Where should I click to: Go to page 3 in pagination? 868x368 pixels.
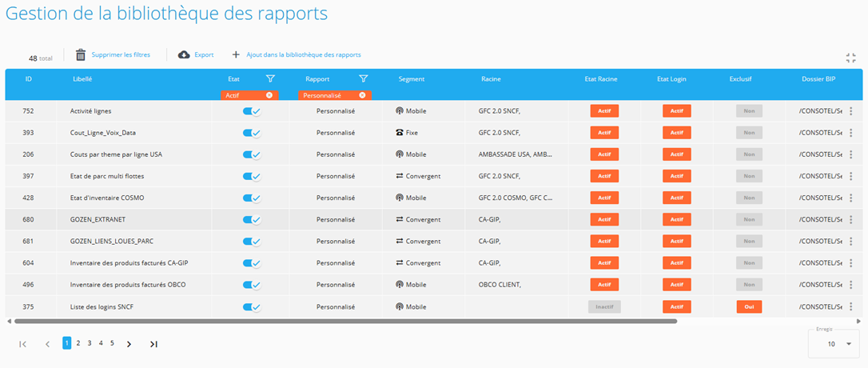(90, 343)
